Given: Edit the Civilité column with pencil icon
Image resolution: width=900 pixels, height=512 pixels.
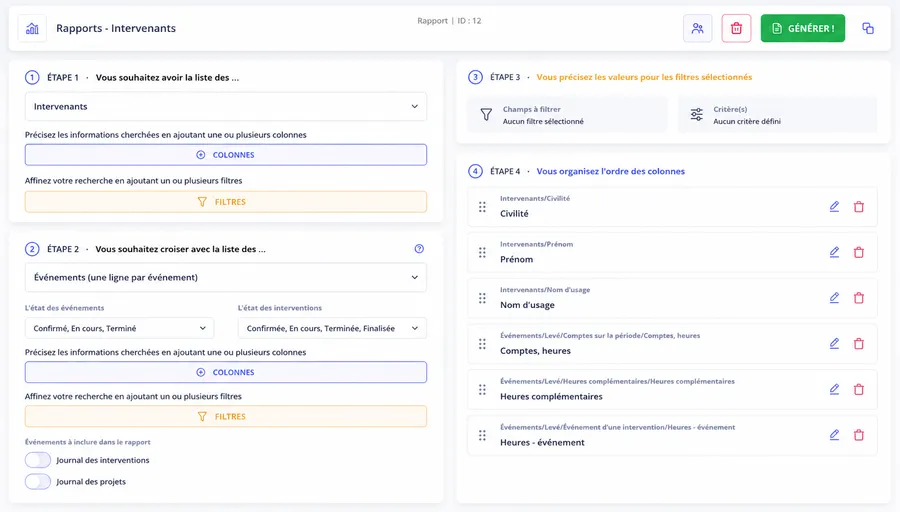Looking at the screenshot, I should [x=834, y=207].
